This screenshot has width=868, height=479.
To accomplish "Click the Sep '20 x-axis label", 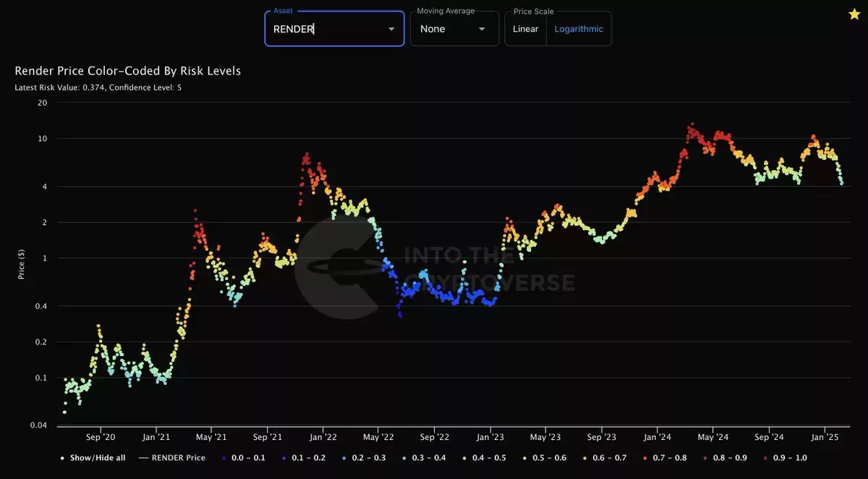I will tap(101, 437).
